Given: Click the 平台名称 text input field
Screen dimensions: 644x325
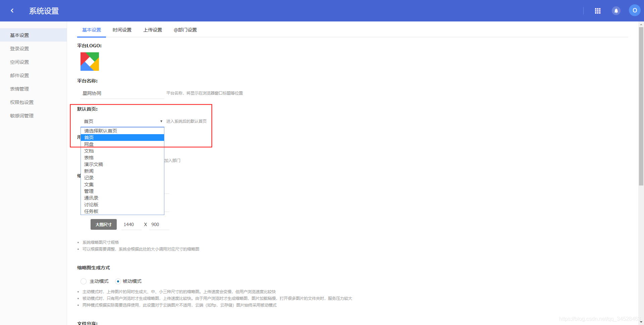Looking at the screenshot, I should point(121,93).
